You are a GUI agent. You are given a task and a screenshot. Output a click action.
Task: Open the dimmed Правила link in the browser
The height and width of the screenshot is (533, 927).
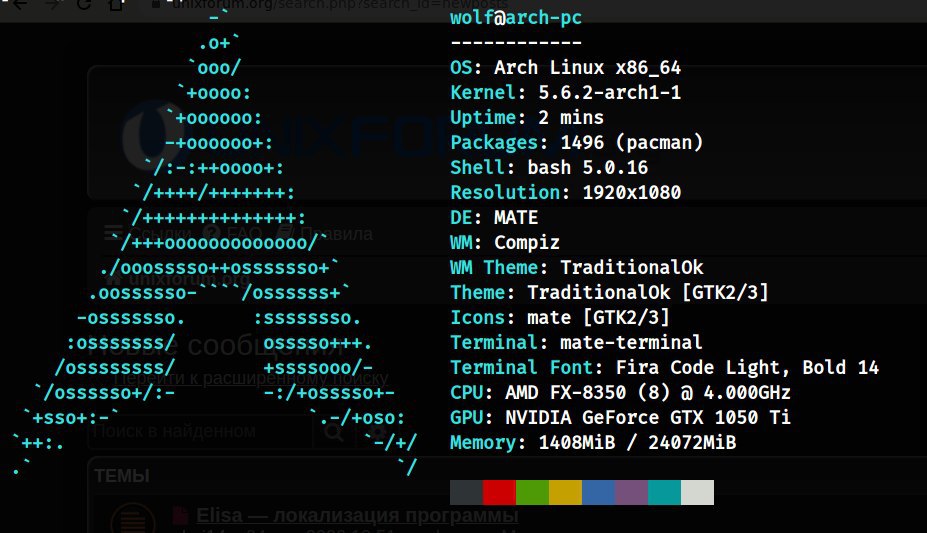click(x=325, y=234)
